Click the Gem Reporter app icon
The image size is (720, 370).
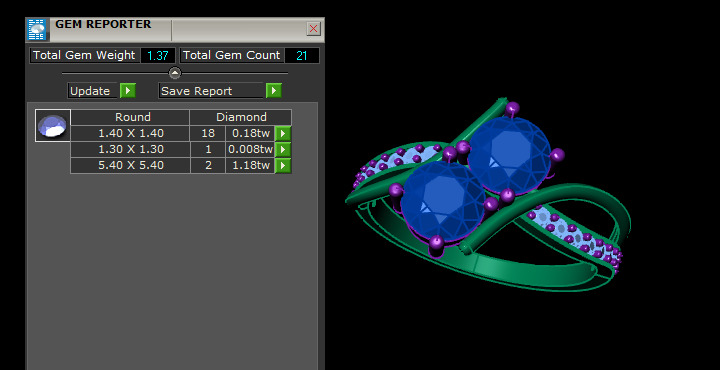coord(37,29)
